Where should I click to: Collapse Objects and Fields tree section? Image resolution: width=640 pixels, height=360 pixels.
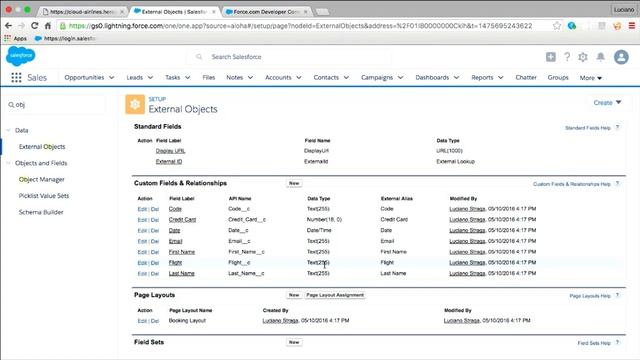pyautogui.click(x=8, y=163)
